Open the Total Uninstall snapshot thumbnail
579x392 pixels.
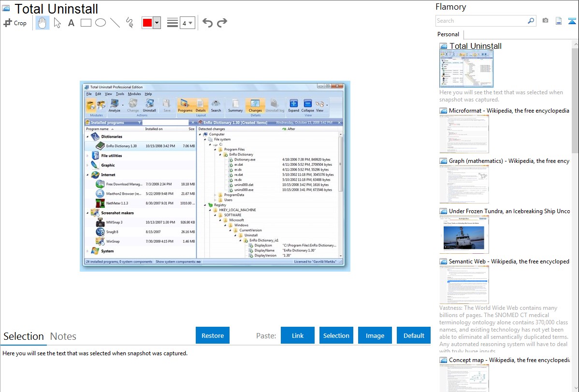pos(466,69)
